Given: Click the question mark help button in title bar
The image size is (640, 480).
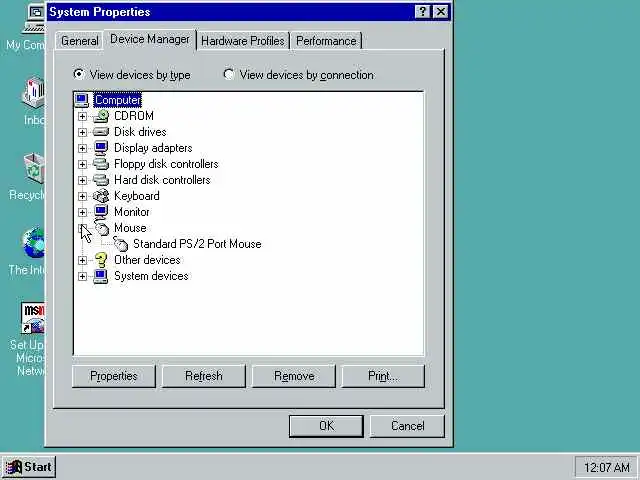Looking at the screenshot, I should 422,12.
